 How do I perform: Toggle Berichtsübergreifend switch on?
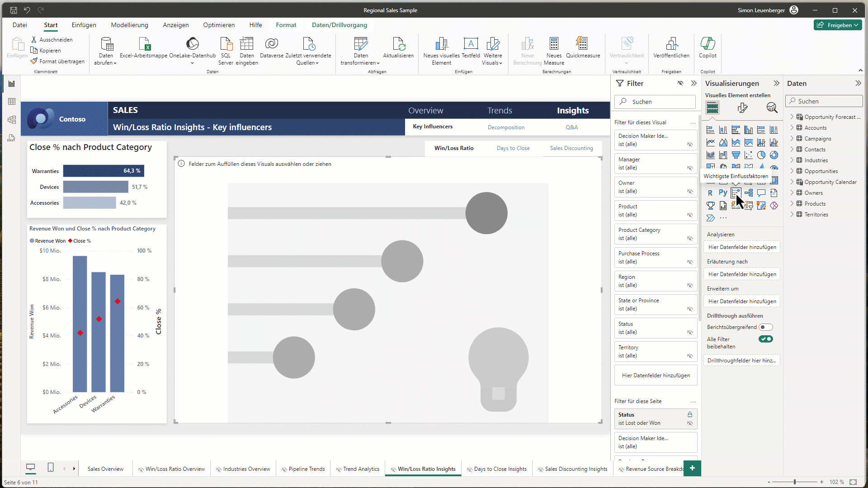tap(765, 327)
